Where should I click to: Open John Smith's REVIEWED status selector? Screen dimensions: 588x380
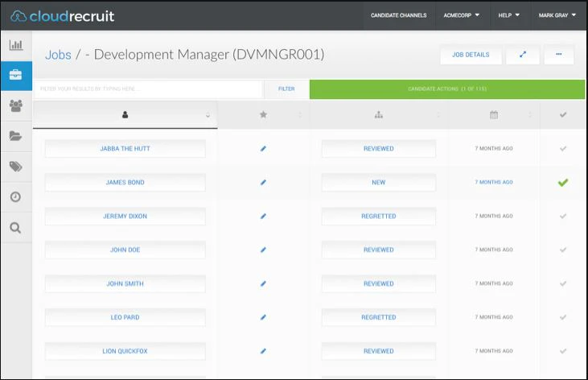tap(378, 283)
